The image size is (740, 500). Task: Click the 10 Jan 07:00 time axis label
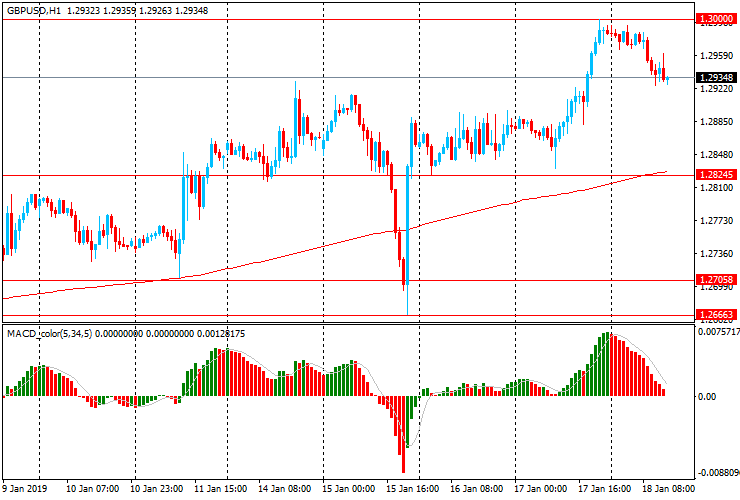[x=92, y=488]
